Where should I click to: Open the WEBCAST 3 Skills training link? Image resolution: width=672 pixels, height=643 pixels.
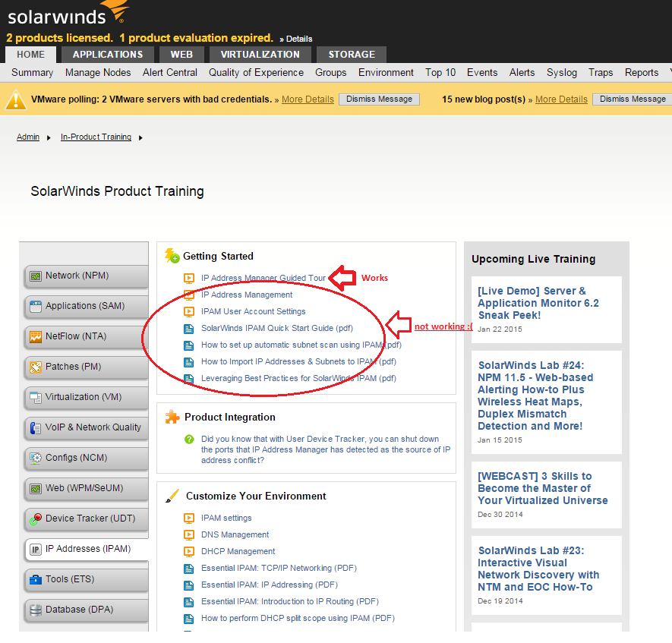543,488
